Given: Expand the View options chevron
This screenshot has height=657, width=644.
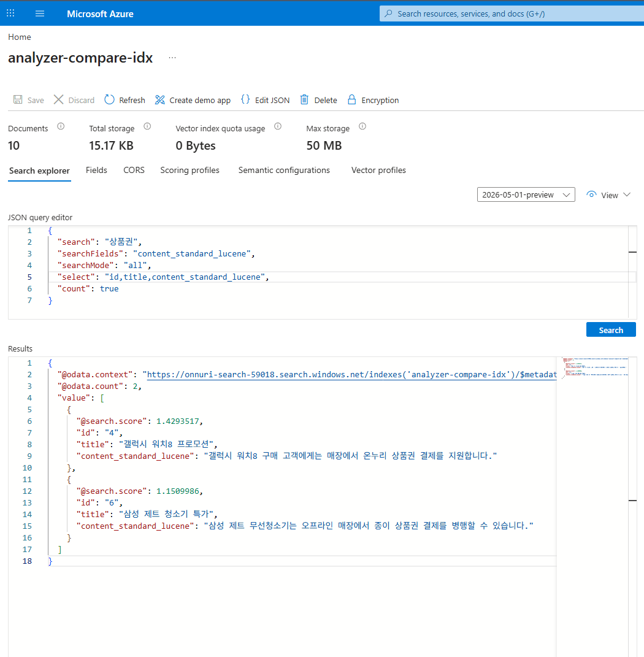Looking at the screenshot, I should point(627,195).
